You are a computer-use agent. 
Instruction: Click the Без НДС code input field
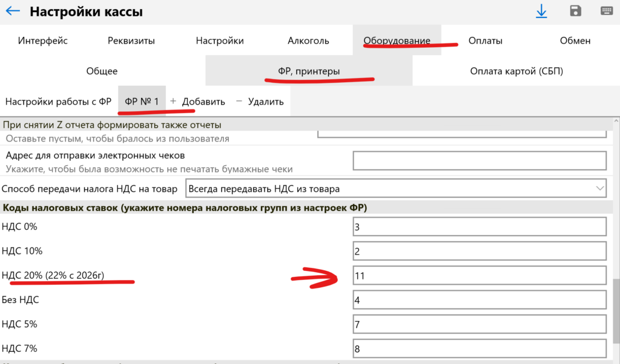(x=480, y=300)
